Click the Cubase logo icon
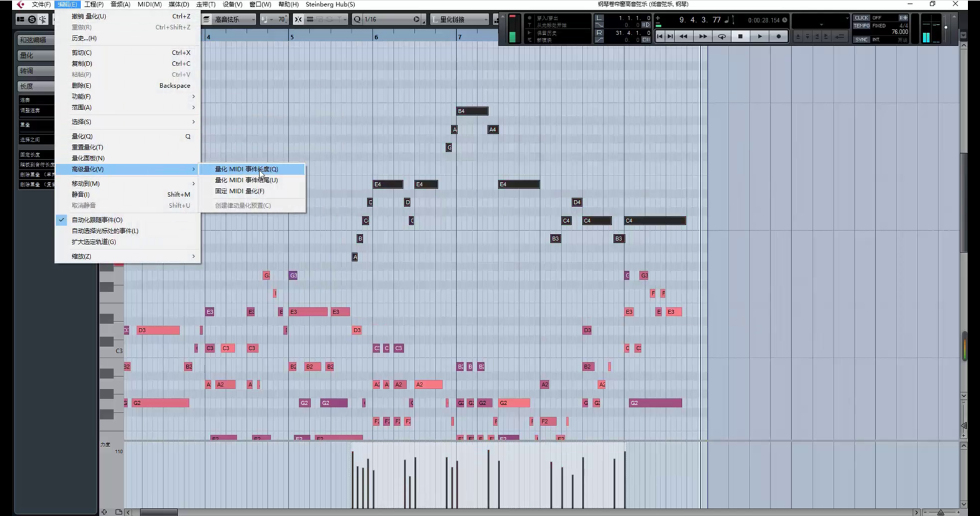This screenshot has height=516, width=980. point(20,4)
